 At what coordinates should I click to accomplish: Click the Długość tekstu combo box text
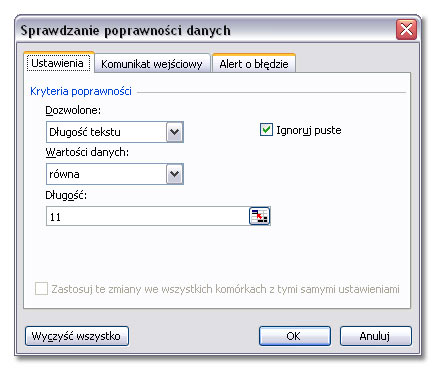click(x=85, y=132)
